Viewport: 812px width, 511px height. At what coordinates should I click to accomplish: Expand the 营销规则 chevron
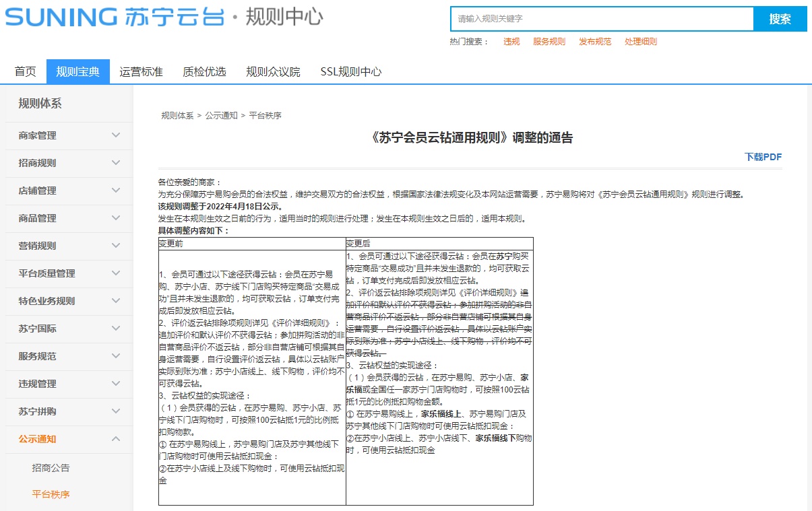pyautogui.click(x=116, y=246)
